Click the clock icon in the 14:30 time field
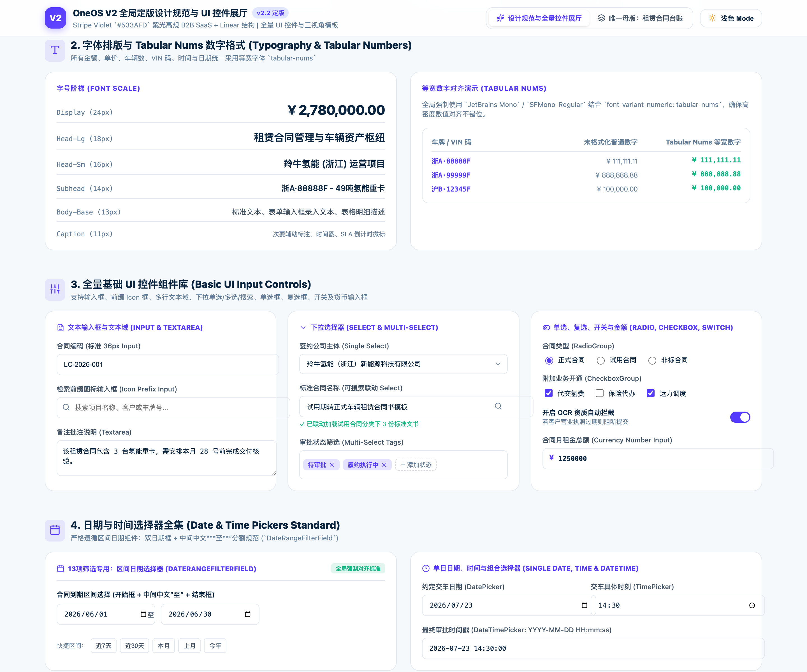 (752, 605)
